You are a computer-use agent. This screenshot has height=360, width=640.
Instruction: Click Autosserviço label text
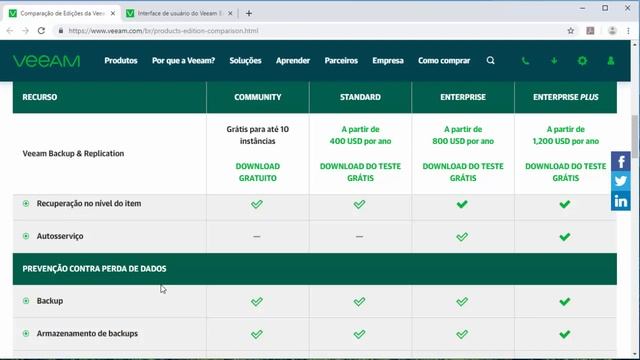60,236
